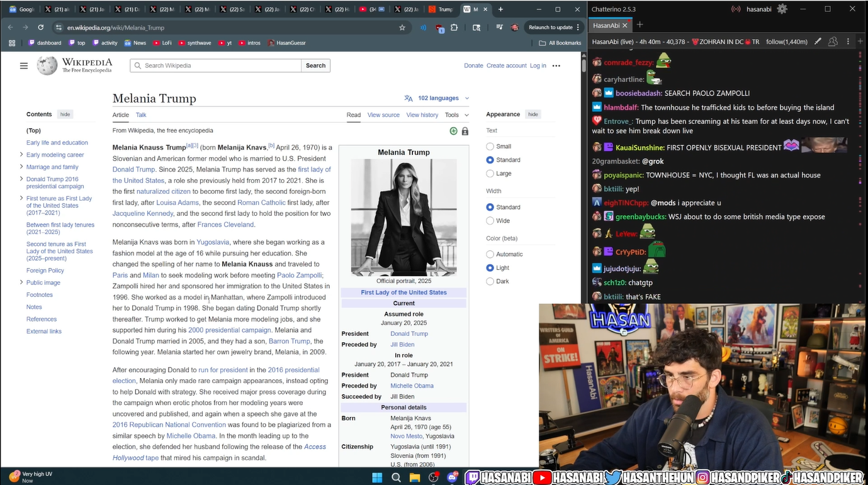Switch to the Trump browser tab
Viewport: 868px width, 485px height.
point(440,9)
